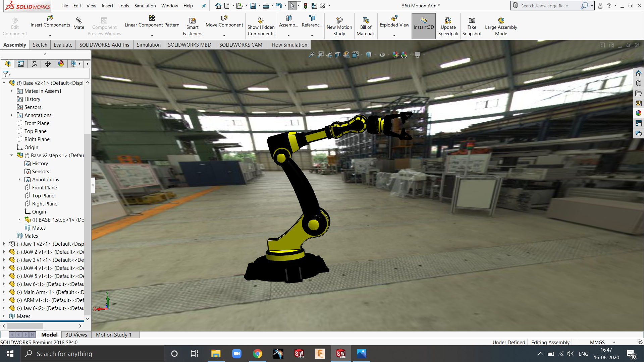Click Smart Fasteners tool
The width and height of the screenshot is (644, 362).
tap(192, 21)
